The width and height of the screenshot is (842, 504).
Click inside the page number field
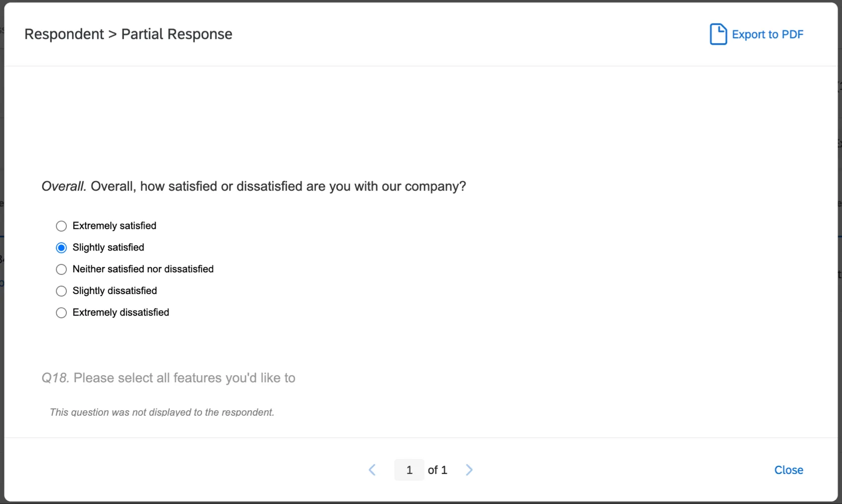(409, 470)
